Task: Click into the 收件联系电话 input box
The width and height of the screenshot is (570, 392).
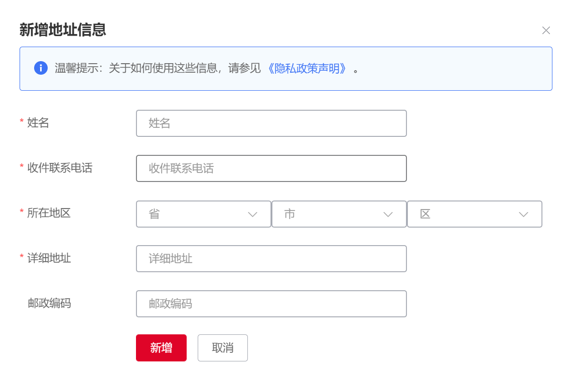Action: pos(271,168)
